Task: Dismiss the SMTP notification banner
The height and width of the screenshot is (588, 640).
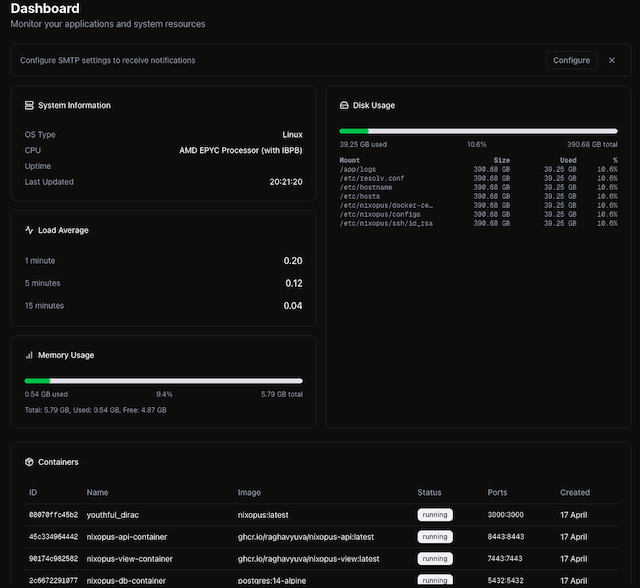Action: coord(611,60)
